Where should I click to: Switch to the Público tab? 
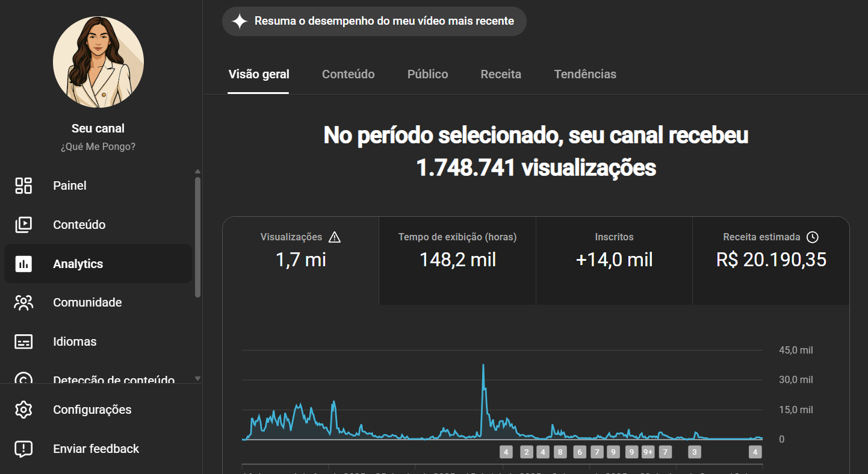427,73
